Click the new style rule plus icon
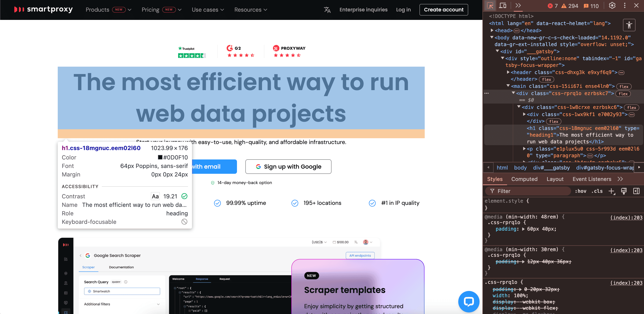The width and height of the screenshot is (644, 314). [612, 191]
